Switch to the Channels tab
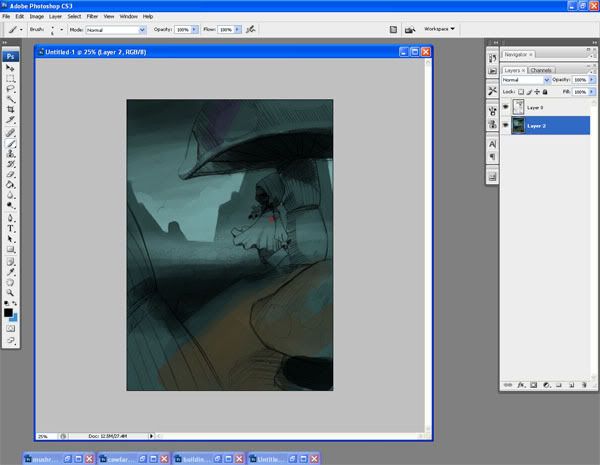Image resolution: width=600 pixels, height=465 pixels. pos(541,70)
